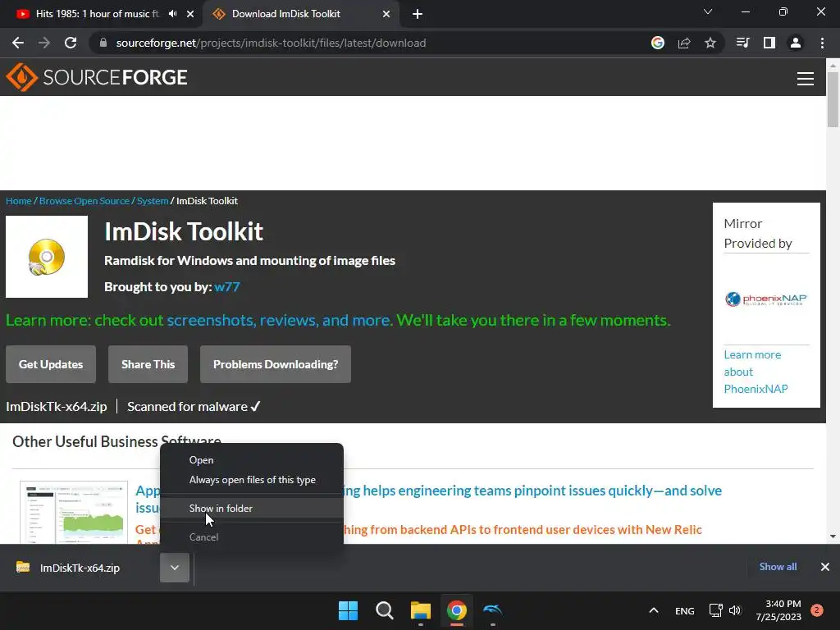The height and width of the screenshot is (630, 840).
Task: Click the lock icon in address bar
Action: pyautogui.click(x=103, y=43)
